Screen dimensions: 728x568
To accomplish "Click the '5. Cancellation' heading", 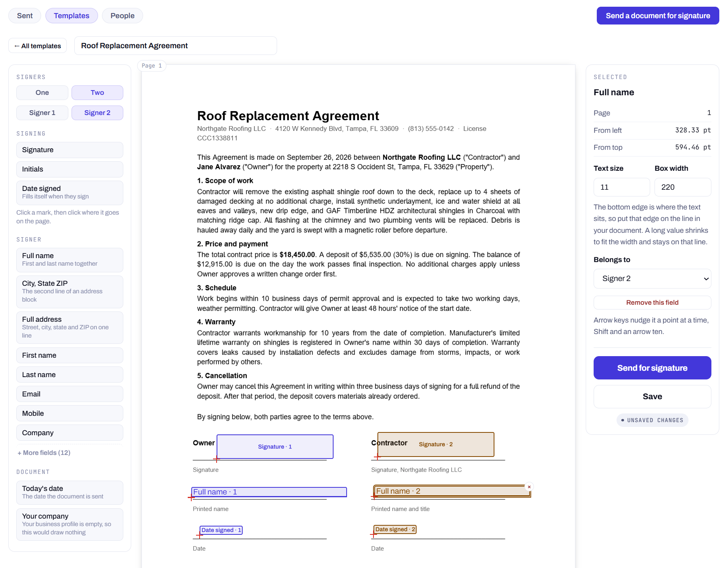I will (x=222, y=376).
